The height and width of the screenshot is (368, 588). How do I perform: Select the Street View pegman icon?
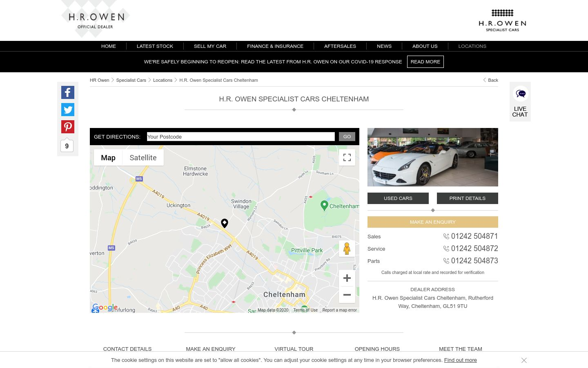pos(347,249)
